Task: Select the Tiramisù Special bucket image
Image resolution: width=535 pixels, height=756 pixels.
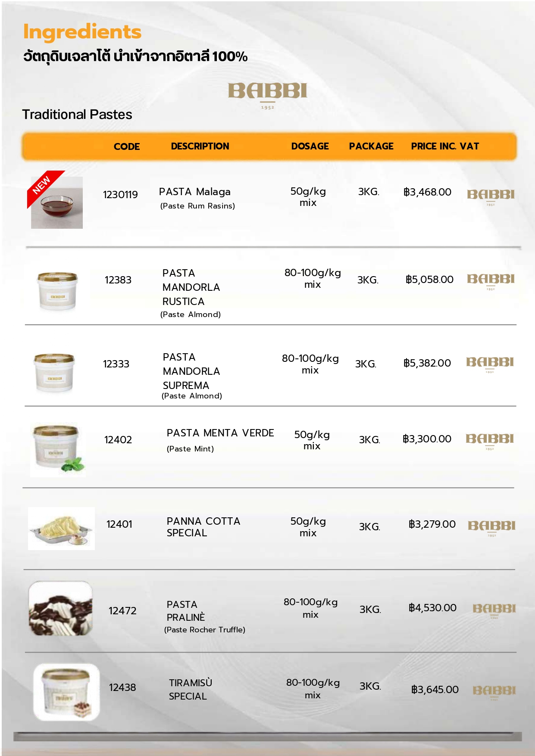Action: [x=66, y=692]
